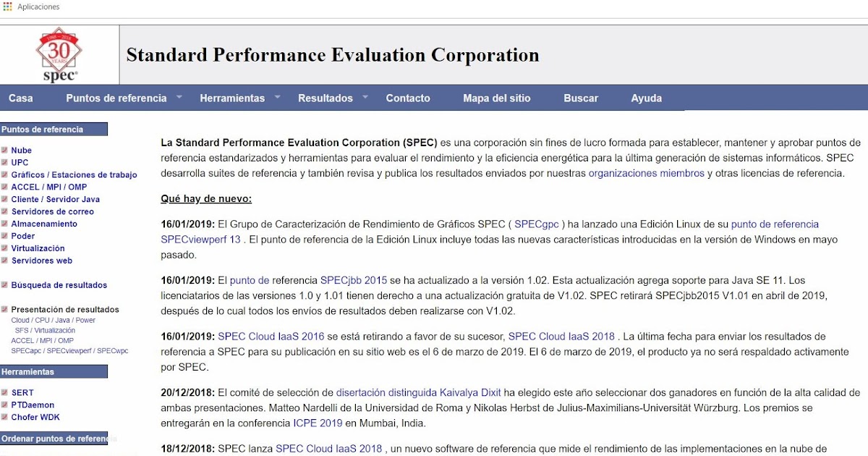Open Puntos de referencia nav item

pyautogui.click(x=116, y=98)
